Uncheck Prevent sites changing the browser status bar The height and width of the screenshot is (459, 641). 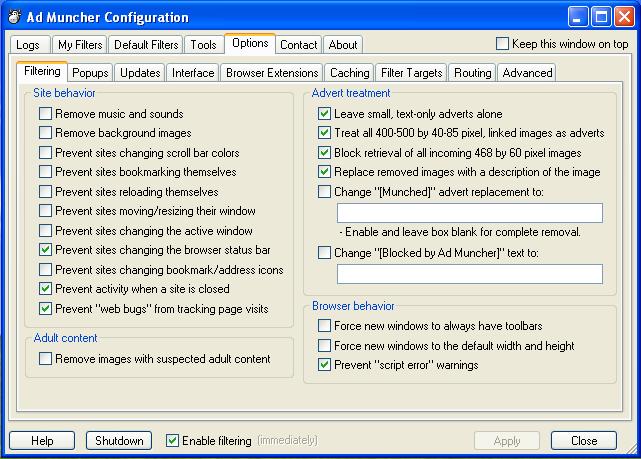point(45,250)
